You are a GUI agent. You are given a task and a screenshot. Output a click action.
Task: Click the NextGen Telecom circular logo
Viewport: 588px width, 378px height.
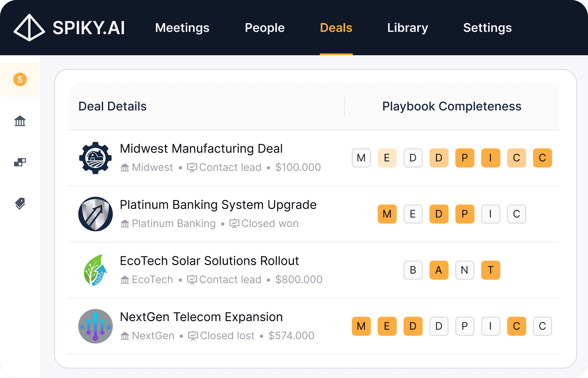tap(95, 326)
